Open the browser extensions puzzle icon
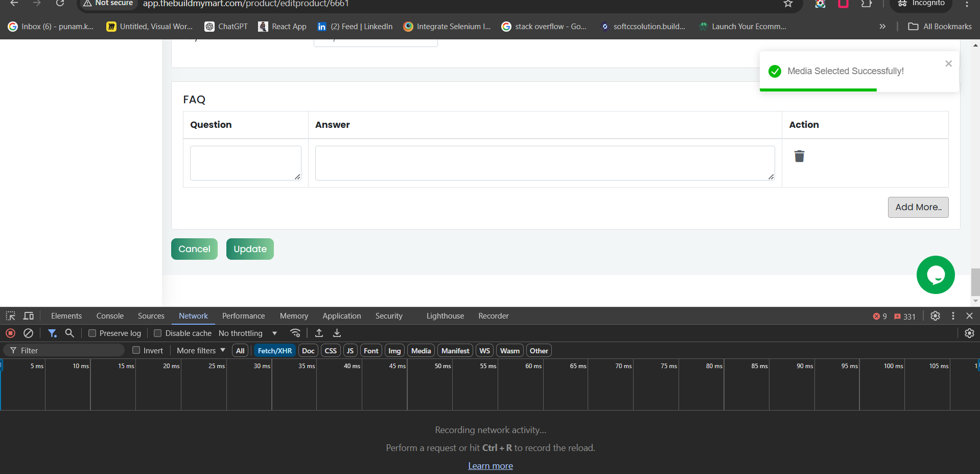 tap(866, 4)
